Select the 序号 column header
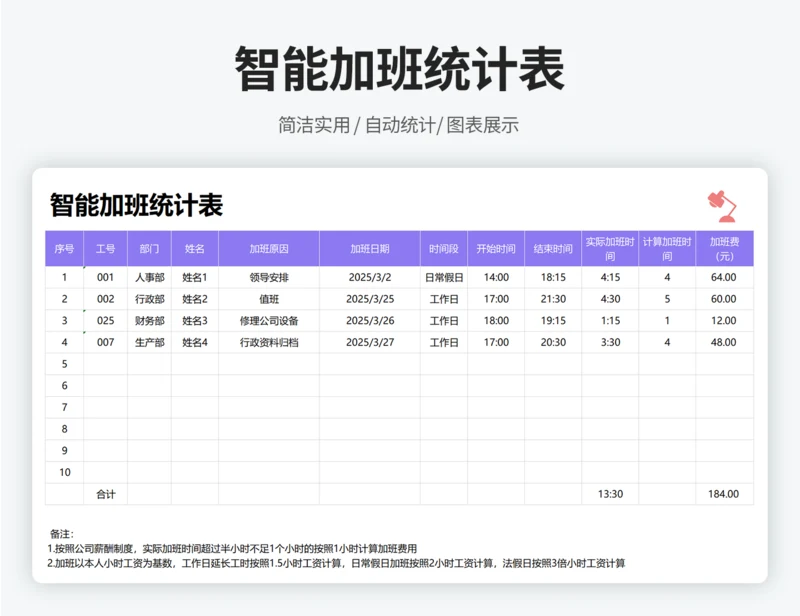This screenshot has height=616, width=800. tap(64, 249)
